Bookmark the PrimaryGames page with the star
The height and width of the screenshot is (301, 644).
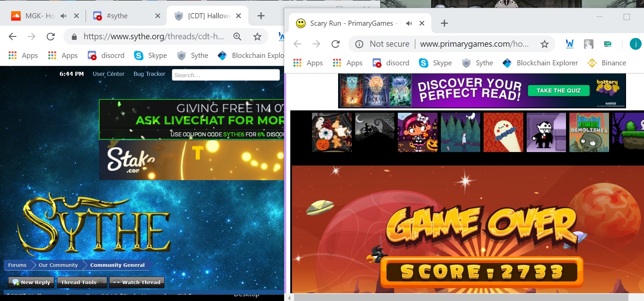click(x=545, y=44)
